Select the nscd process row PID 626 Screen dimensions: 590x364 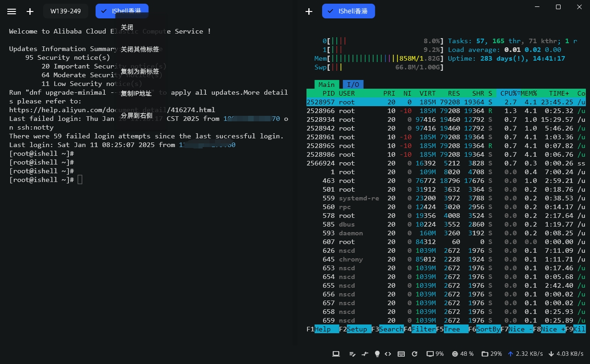[x=446, y=250]
